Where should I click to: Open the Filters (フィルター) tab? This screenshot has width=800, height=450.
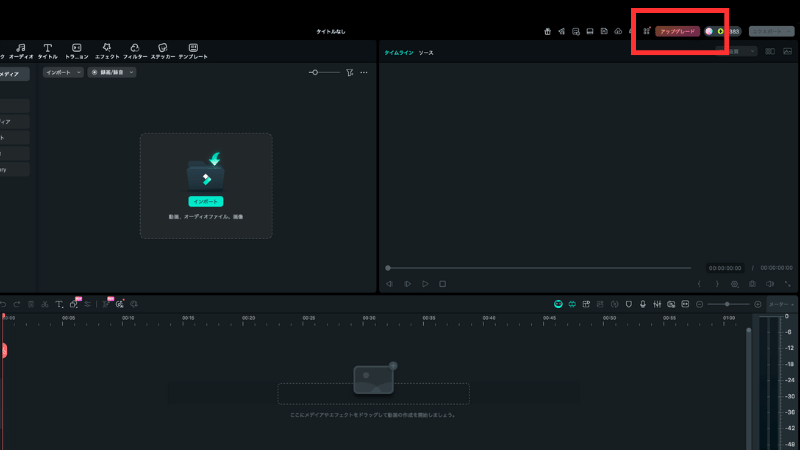(x=135, y=51)
